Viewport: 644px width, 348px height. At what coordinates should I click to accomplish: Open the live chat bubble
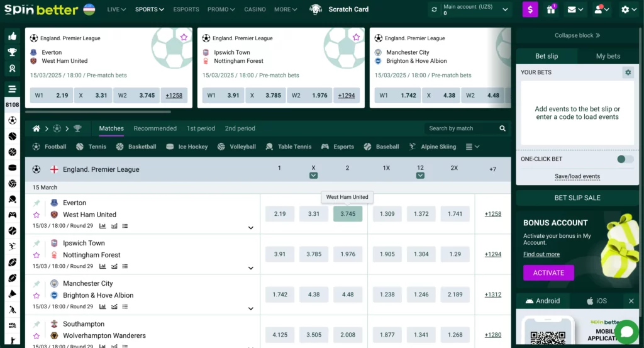click(626, 332)
